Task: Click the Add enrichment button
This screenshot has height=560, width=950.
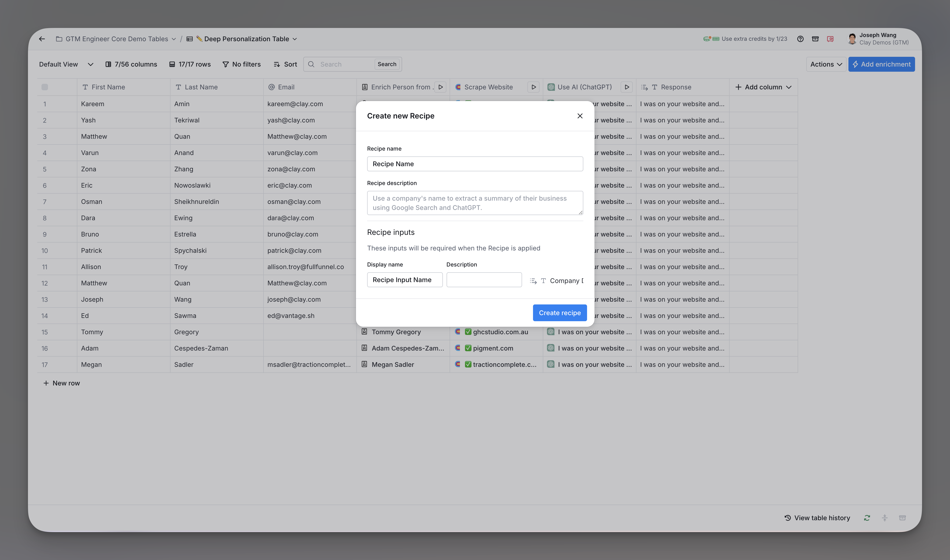Action: click(x=881, y=64)
